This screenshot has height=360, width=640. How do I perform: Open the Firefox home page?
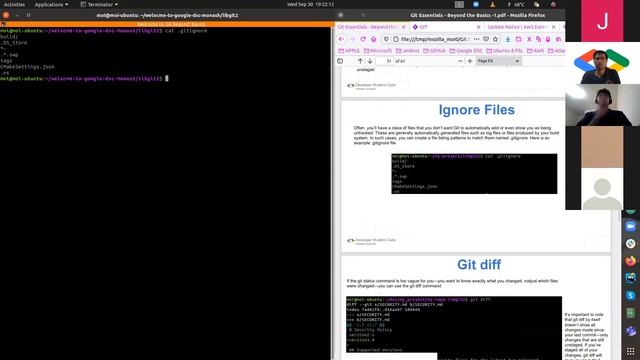coord(373,39)
